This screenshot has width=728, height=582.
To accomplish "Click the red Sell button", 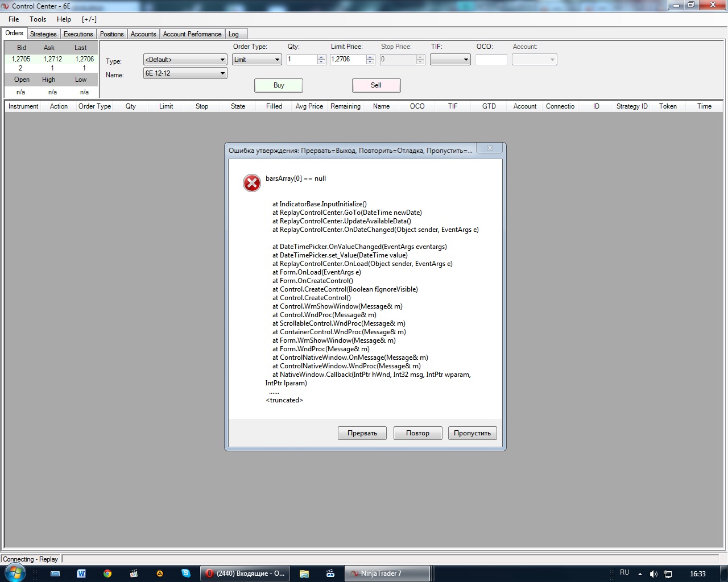I will click(377, 85).
